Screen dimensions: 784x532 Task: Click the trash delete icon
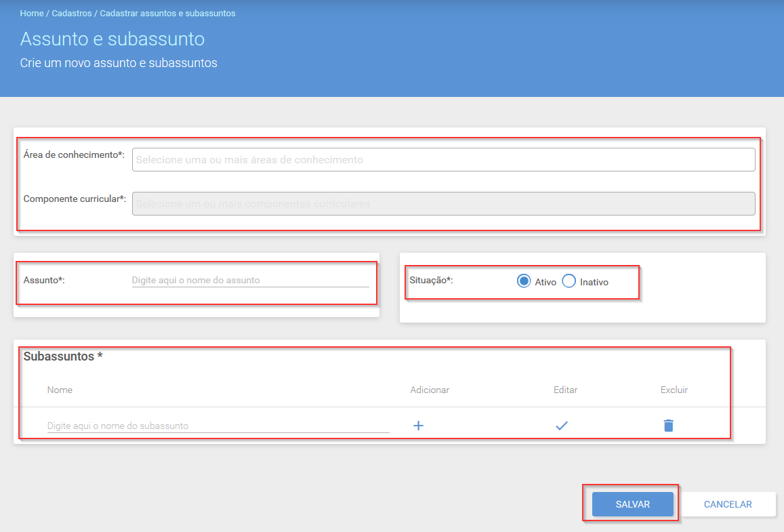[x=669, y=426]
